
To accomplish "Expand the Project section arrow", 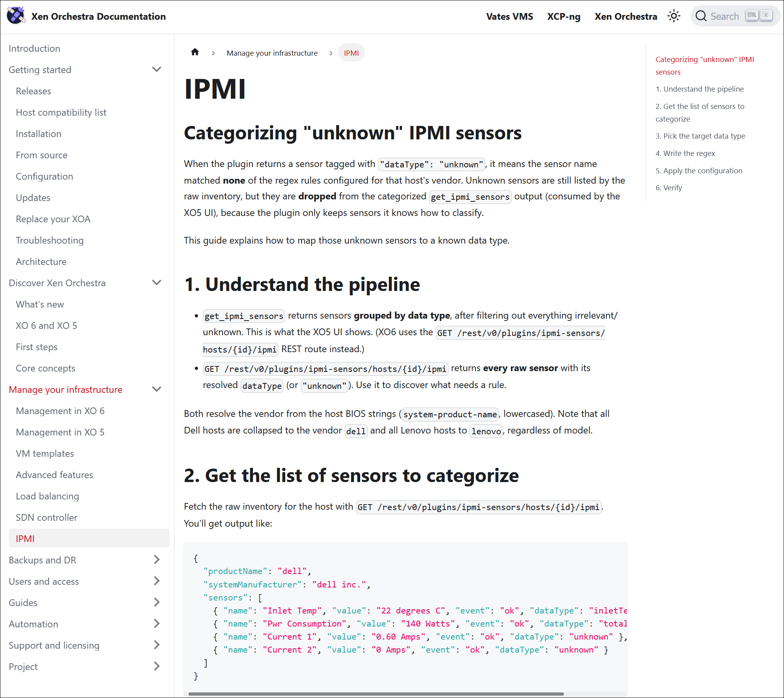I will point(157,667).
